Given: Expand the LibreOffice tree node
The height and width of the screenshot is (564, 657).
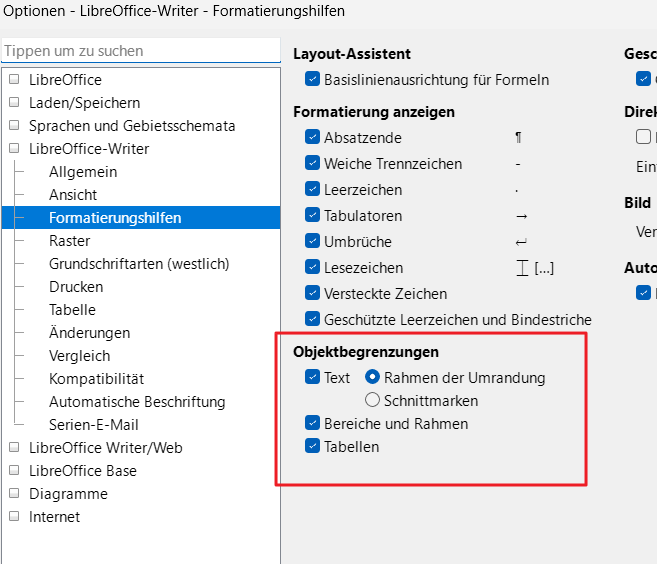Looking at the screenshot, I should coord(14,80).
